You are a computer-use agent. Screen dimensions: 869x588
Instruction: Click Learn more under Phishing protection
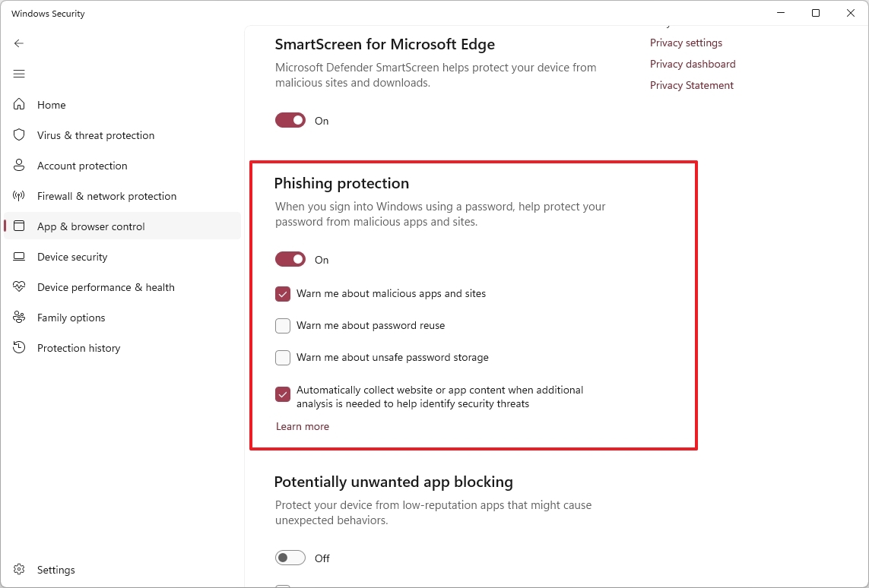point(302,426)
